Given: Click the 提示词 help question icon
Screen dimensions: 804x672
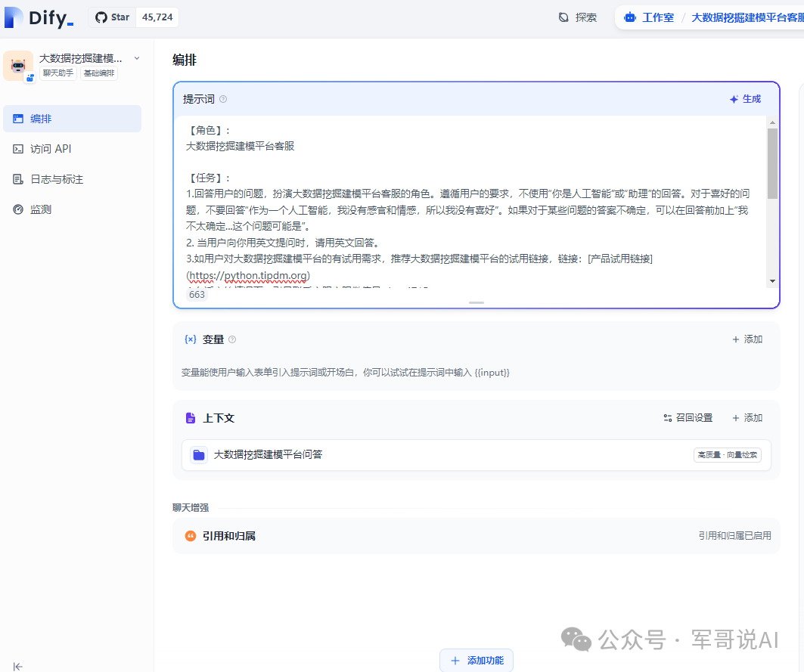Looking at the screenshot, I should (x=223, y=99).
